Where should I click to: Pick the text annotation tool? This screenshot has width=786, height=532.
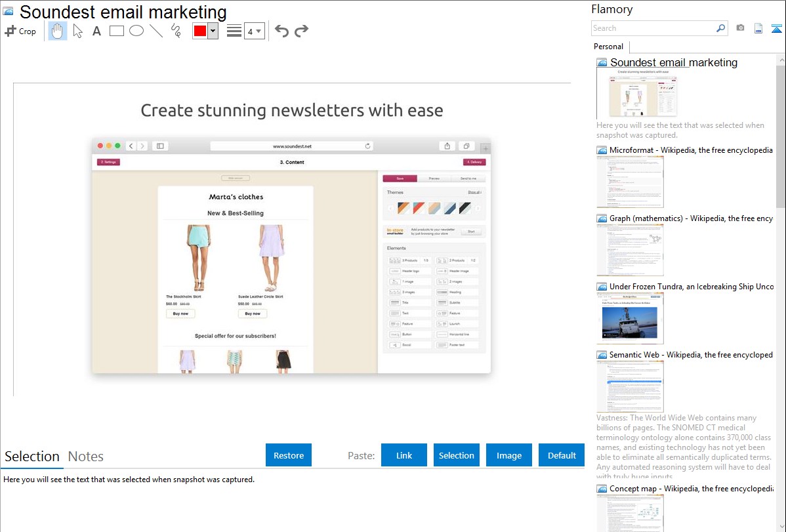96,31
